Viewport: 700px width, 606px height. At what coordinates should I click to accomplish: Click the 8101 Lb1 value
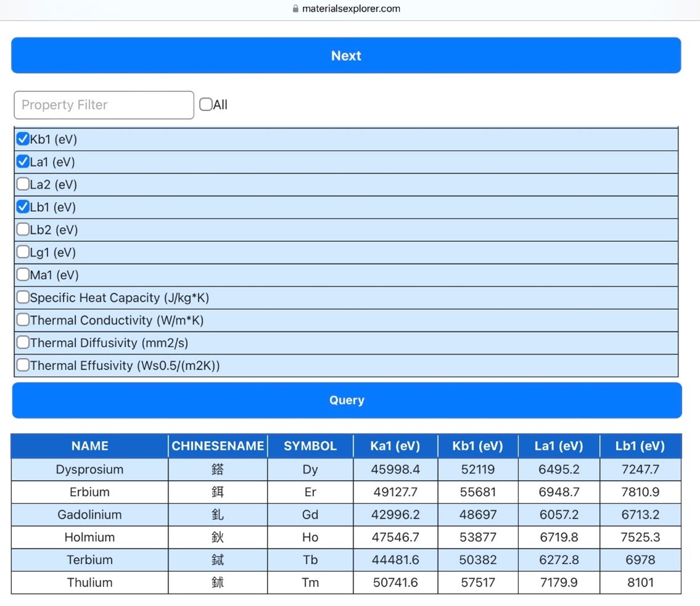640,583
